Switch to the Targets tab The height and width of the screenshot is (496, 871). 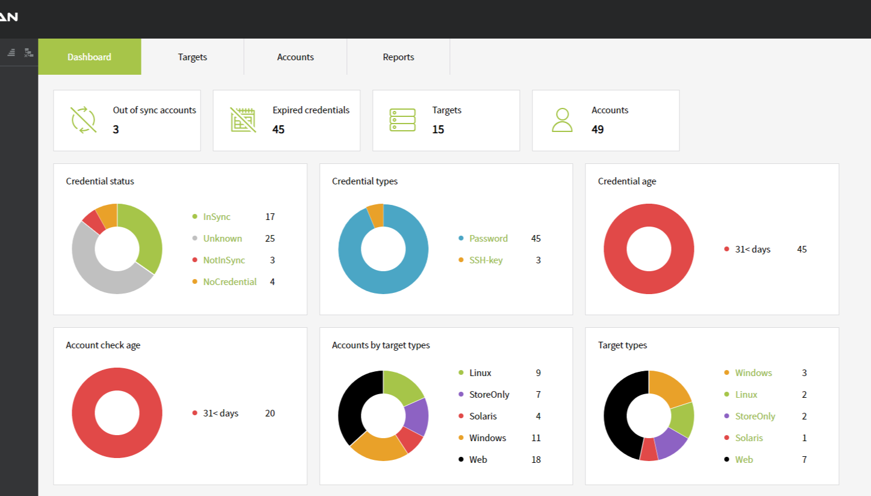pyautogui.click(x=192, y=57)
